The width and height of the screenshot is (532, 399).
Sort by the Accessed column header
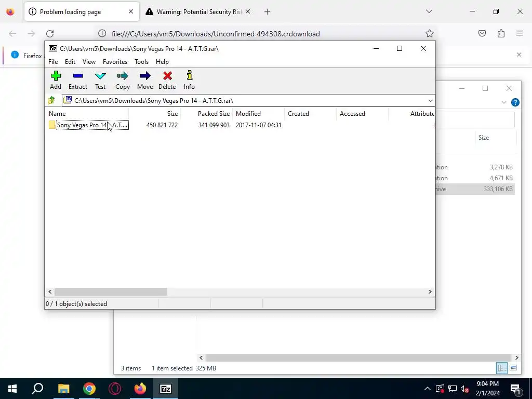point(362,114)
